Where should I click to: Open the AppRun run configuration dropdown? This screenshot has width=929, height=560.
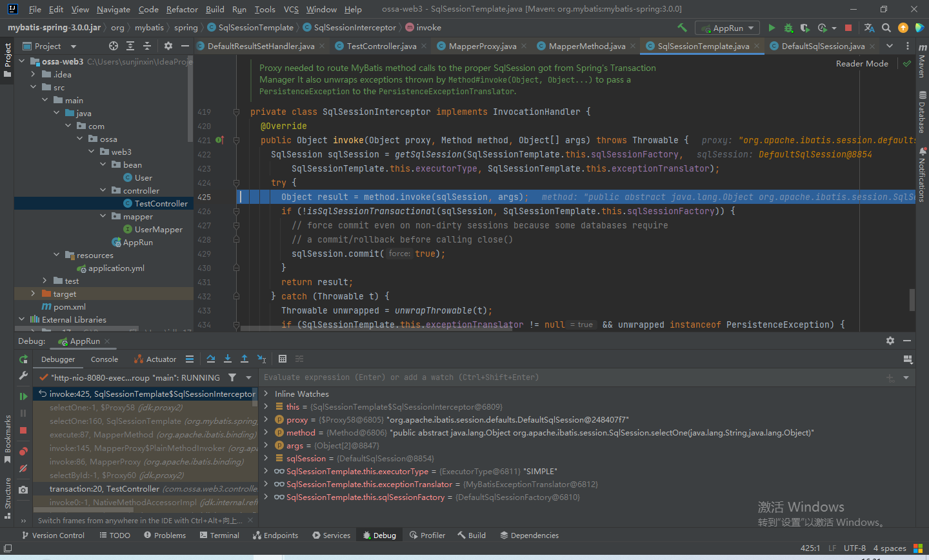[x=728, y=28]
